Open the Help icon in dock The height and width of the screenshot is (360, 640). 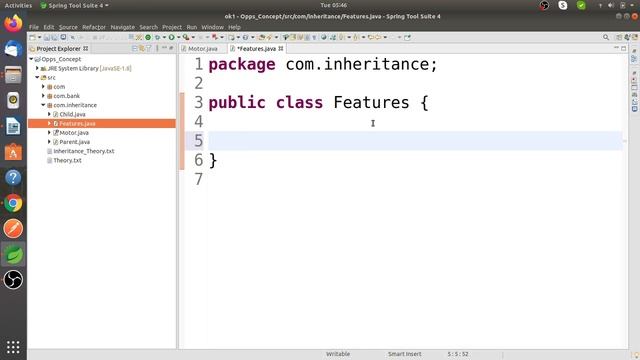[13, 178]
